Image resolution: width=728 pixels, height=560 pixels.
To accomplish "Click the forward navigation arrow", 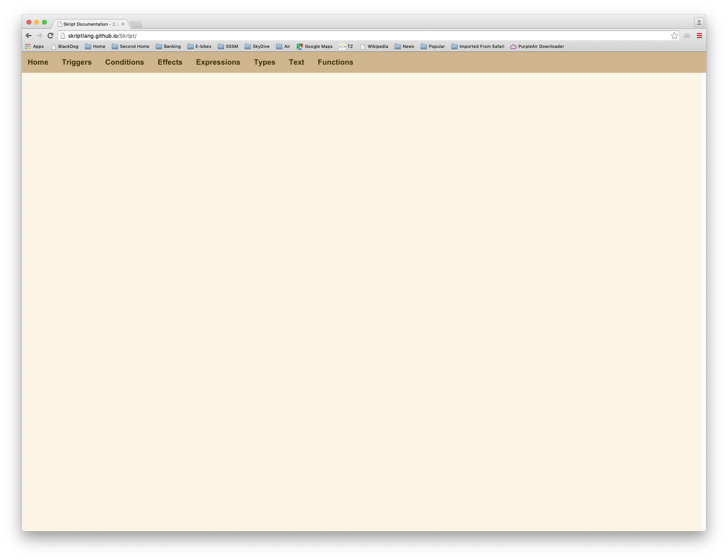I will tap(39, 35).
